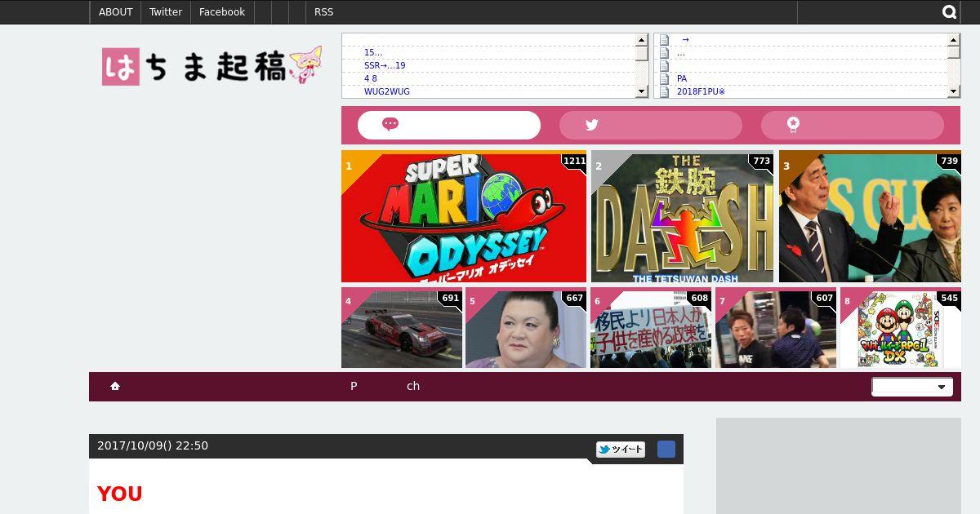
Task: Open rank 4 racing car article
Action: [402, 327]
